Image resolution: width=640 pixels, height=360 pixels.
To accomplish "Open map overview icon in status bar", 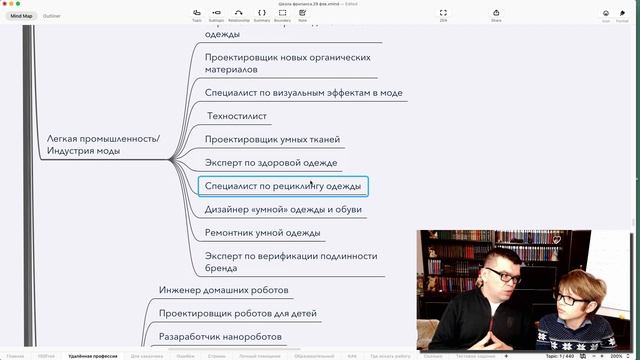I will tap(583, 356).
